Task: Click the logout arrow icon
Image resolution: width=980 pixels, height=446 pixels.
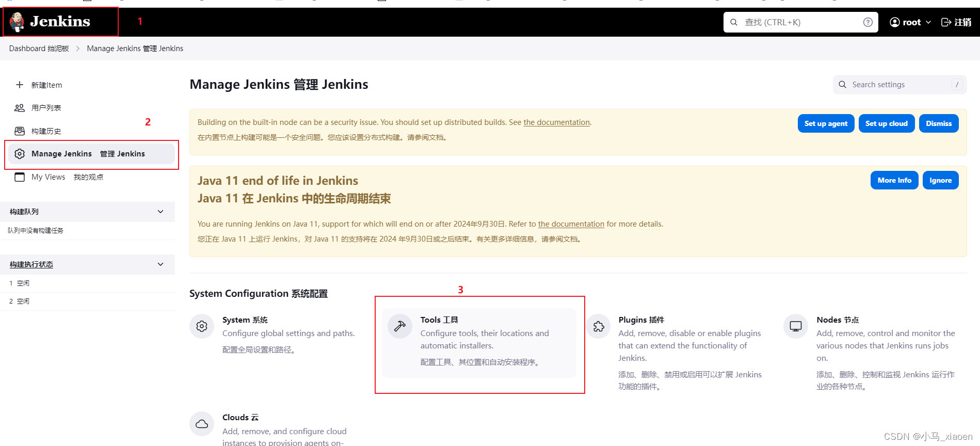Action: (946, 22)
